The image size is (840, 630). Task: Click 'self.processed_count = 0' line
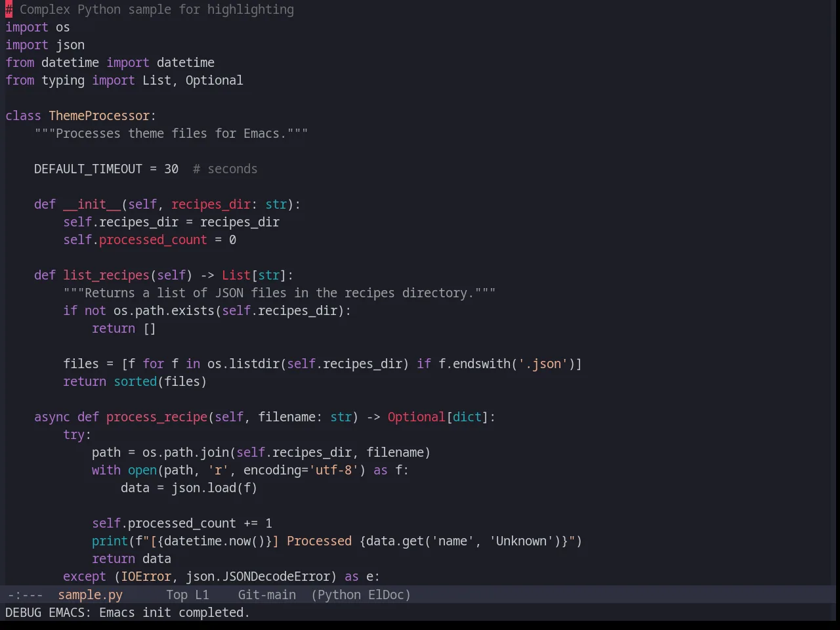pos(150,240)
